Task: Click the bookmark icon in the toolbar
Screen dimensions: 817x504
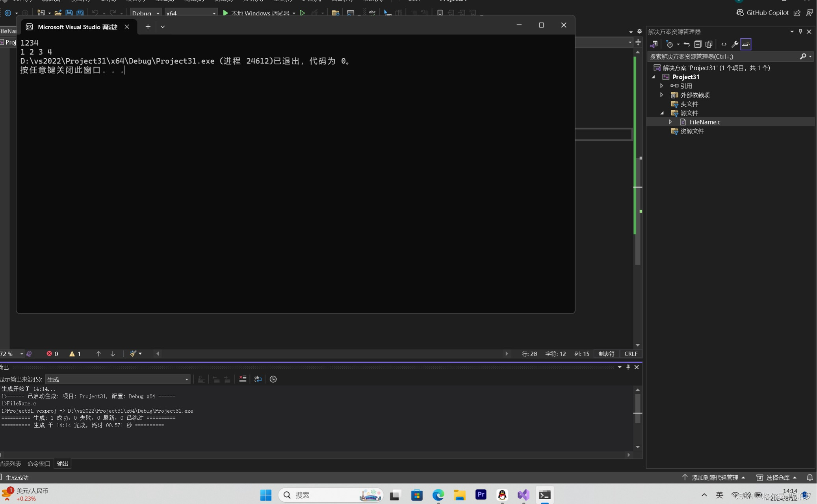Action: (440, 13)
